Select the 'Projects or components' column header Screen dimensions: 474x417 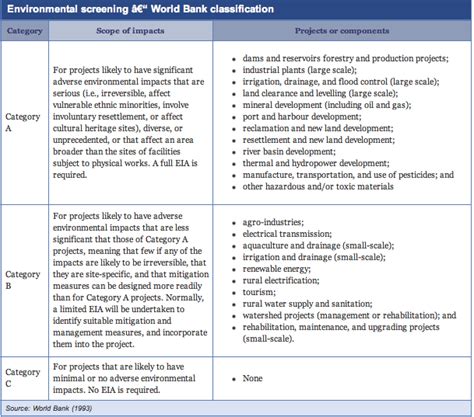pos(342,31)
